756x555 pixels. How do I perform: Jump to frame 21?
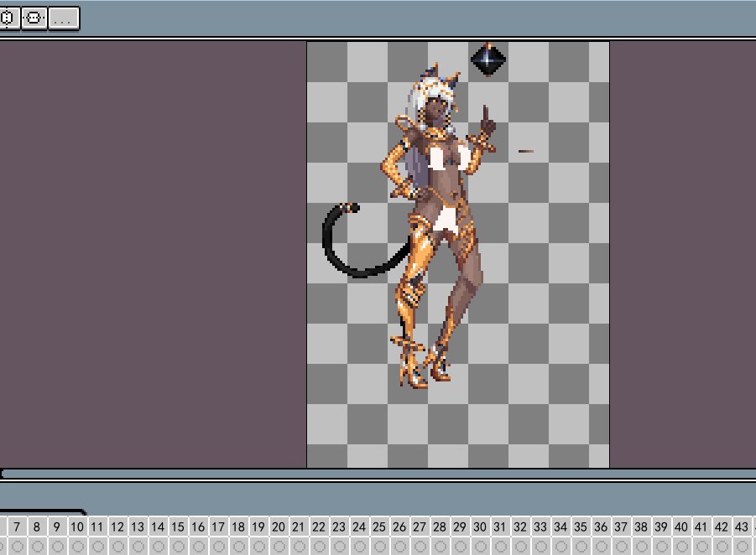click(x=299, y=526)
